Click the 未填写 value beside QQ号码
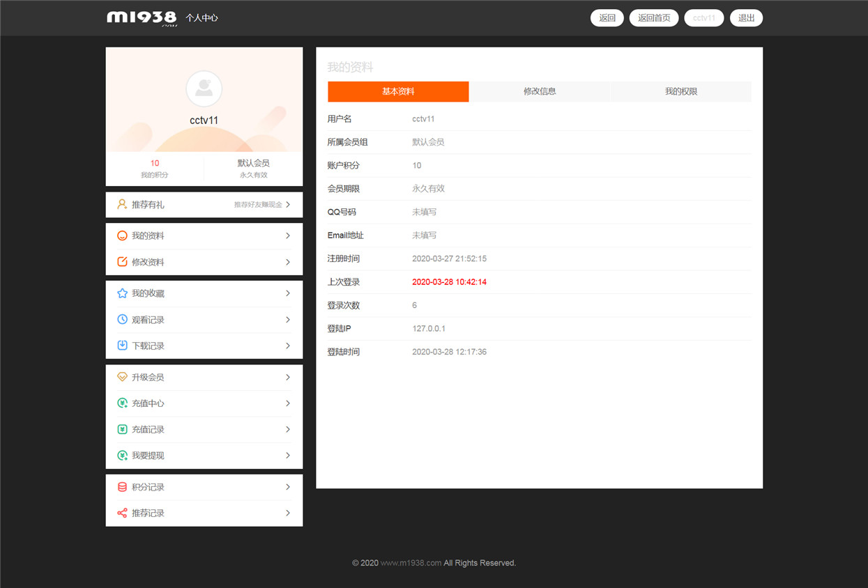 pos(425,212)
